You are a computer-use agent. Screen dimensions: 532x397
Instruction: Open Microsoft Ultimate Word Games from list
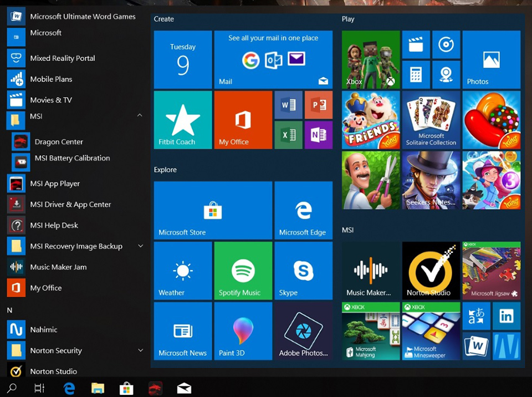75,16
